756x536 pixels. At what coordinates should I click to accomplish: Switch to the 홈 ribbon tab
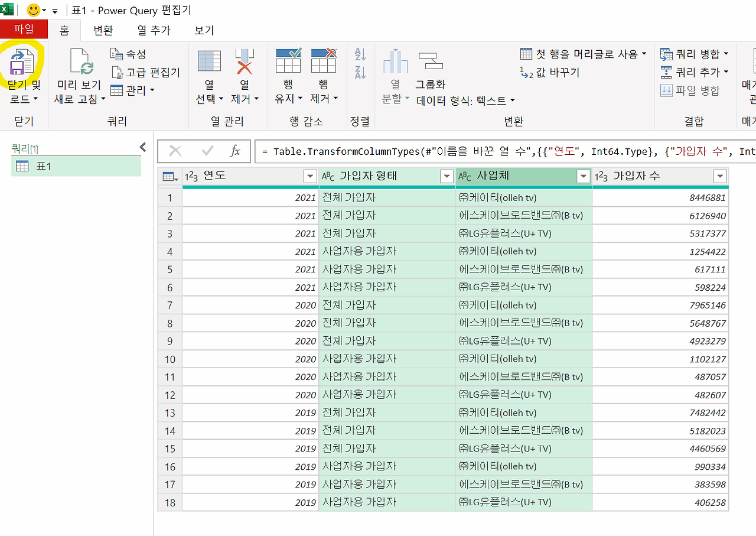[64, 30]
